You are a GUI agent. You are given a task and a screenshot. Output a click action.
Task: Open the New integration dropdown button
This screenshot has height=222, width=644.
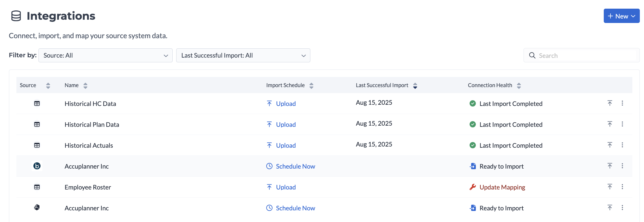(621, 16)
